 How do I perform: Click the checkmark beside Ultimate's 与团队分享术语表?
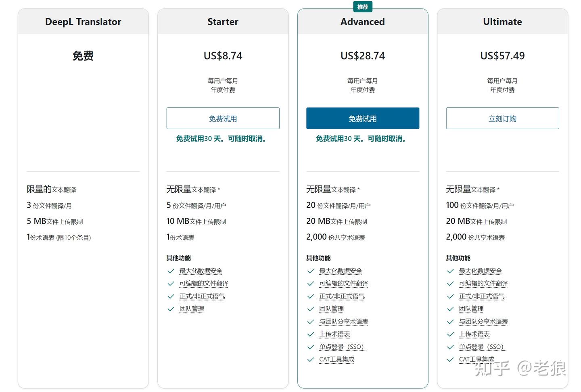coord(450,321)
